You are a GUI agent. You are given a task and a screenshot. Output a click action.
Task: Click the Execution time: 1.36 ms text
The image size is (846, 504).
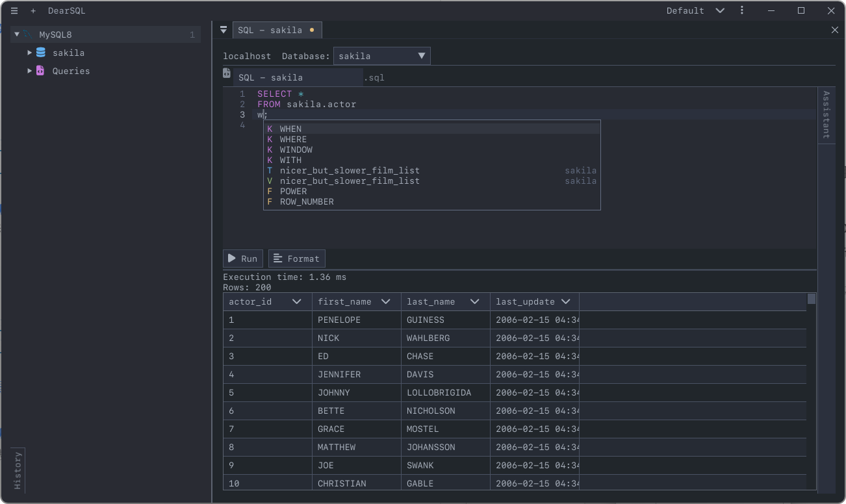coord(285,277)
